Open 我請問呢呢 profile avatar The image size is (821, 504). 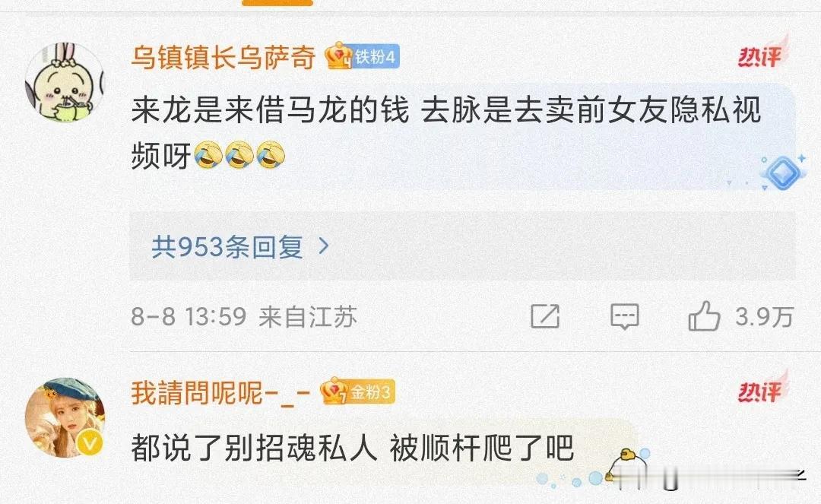[x=65, y=417]
